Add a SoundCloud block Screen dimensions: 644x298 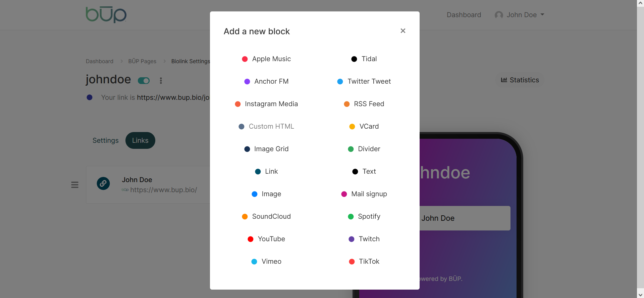pyautogui.click(x=266, y=216)
